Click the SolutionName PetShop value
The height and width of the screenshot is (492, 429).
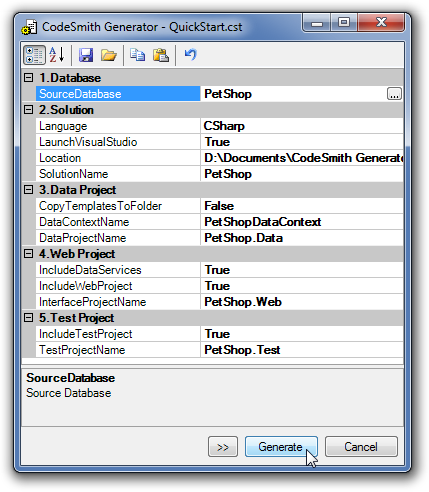tap(228, 174)
